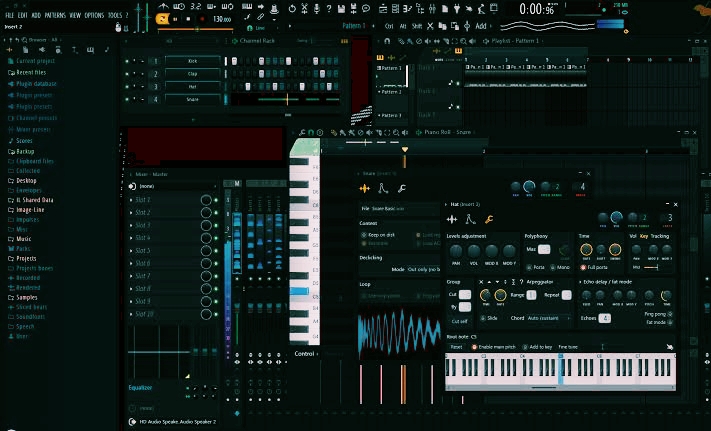Screen dimensions: 711x431
Task: Open the ADD menu
Action: 36,15
